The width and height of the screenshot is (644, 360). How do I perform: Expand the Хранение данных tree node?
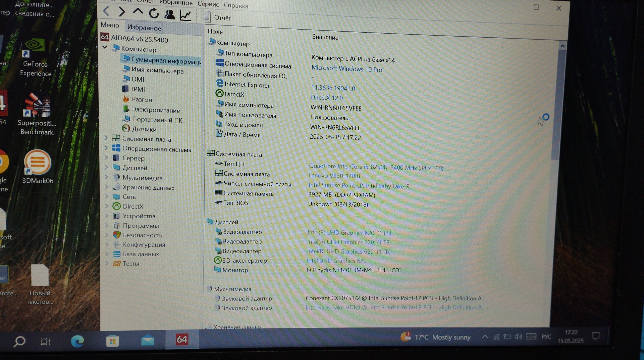pyautogui.click(x=107, y=187)
